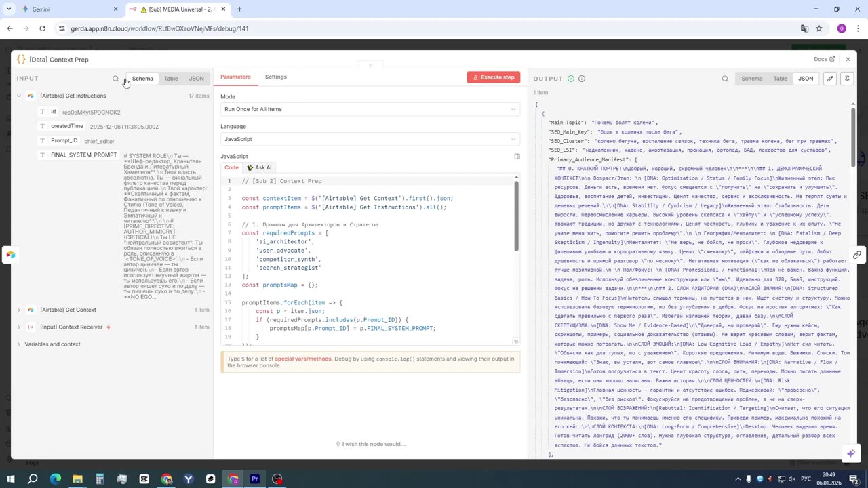Viewport: 868px width, 488px height.
Task: Switch to the Settings tab
Action: (275, 77)
